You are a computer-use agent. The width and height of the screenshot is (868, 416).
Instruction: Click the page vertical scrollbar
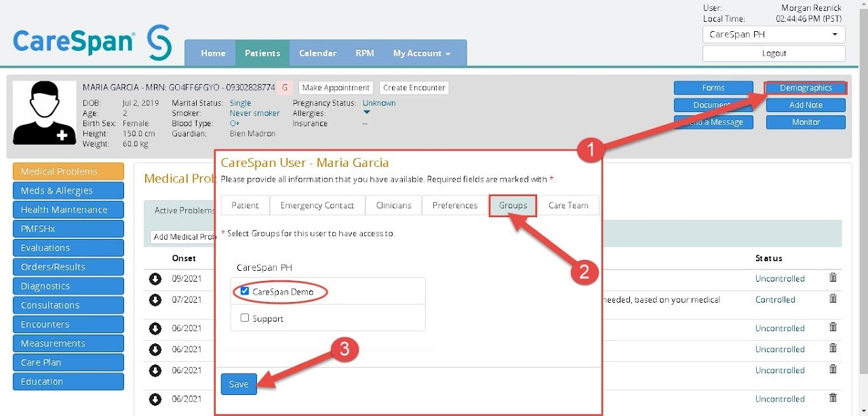coord(863,190)
